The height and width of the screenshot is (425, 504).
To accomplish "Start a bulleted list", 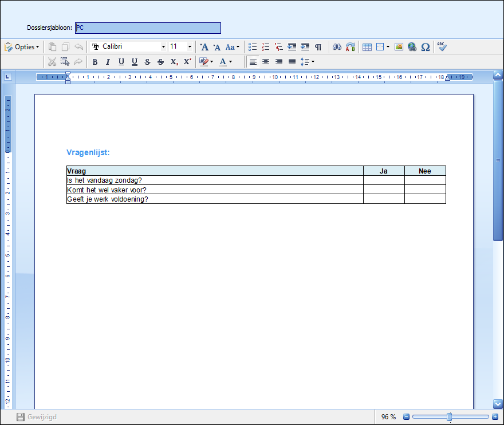I will point(253,47).
